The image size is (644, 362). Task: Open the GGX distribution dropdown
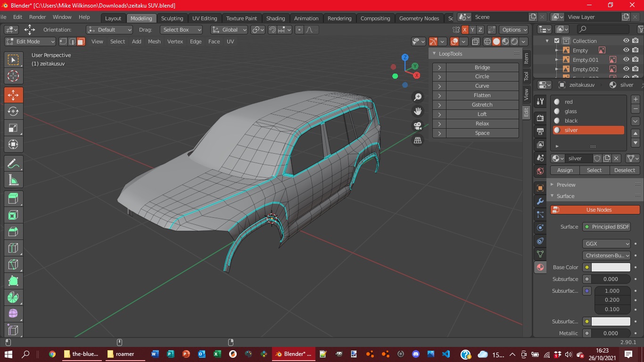pos(606,244)
